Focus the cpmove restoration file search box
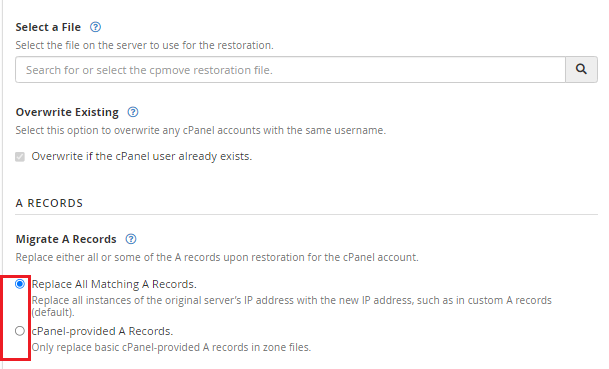Viewport: 609px width, 369px height. coord(291,70)
